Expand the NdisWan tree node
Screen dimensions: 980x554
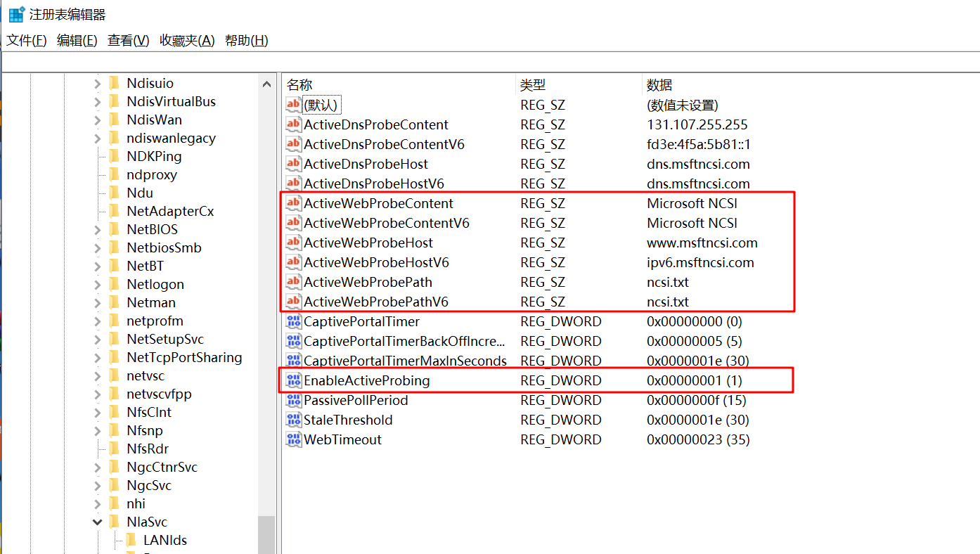[98, 120]
